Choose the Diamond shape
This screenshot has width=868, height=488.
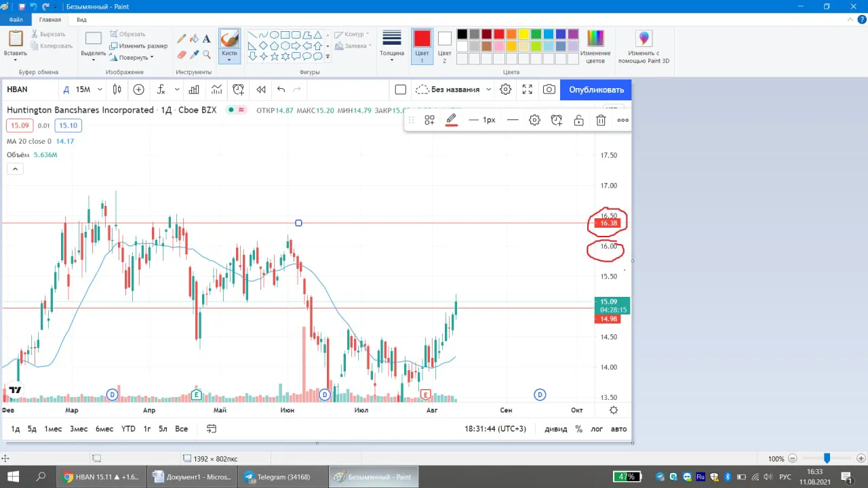pyautogui.click(x=263, y=46)
